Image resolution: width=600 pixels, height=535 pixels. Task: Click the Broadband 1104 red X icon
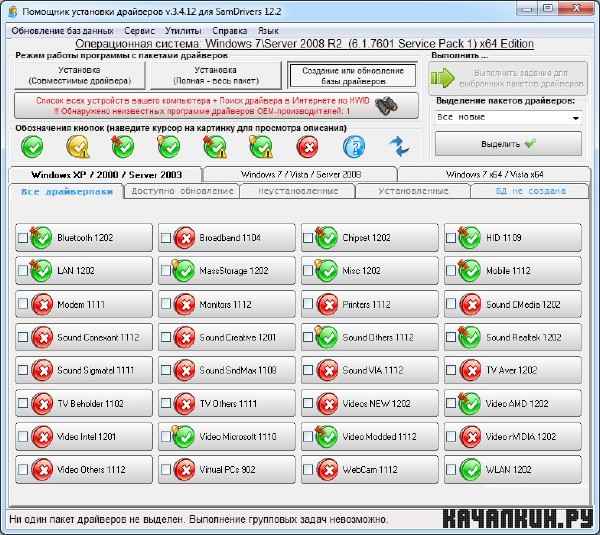tap(184, 238)
